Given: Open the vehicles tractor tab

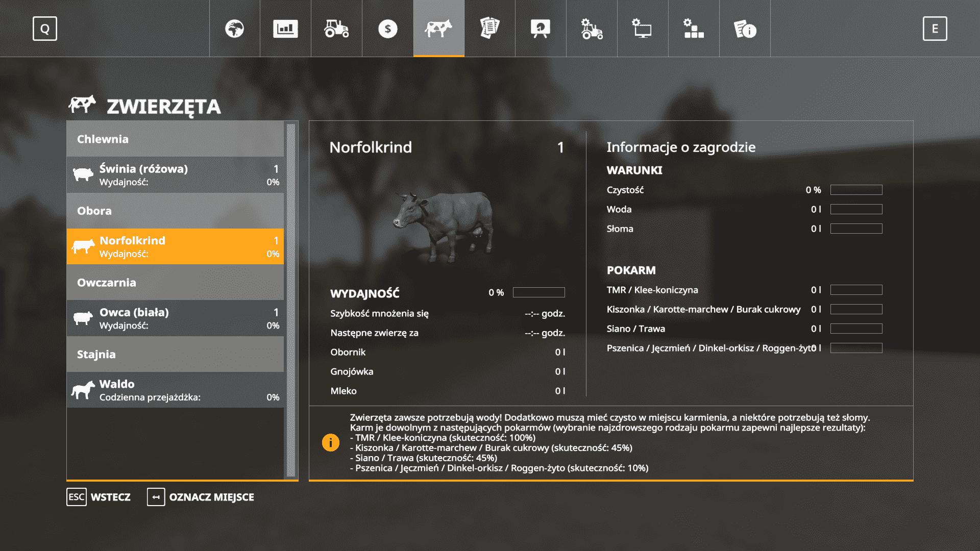Looking at the screenshot, I should (337, 29).
